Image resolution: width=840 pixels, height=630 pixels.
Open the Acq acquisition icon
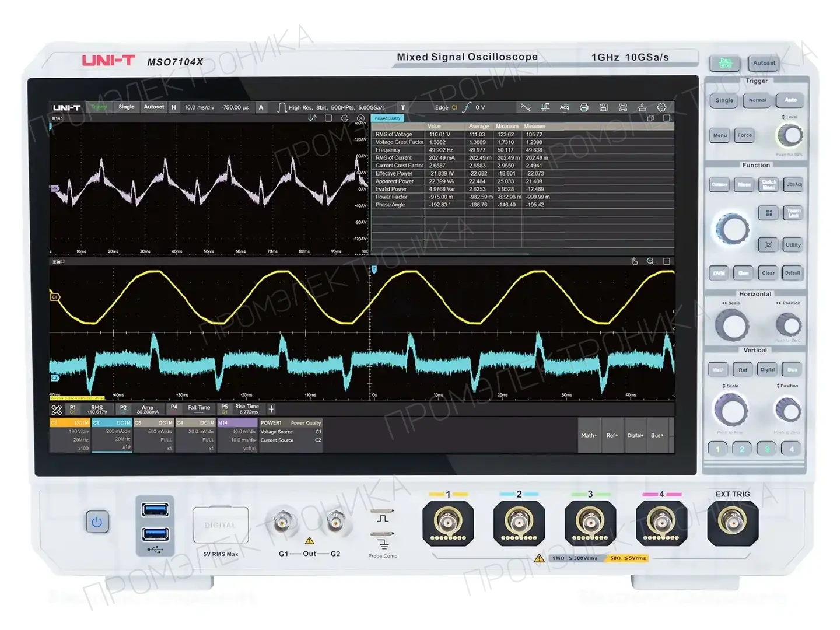[x=564, y=107]
